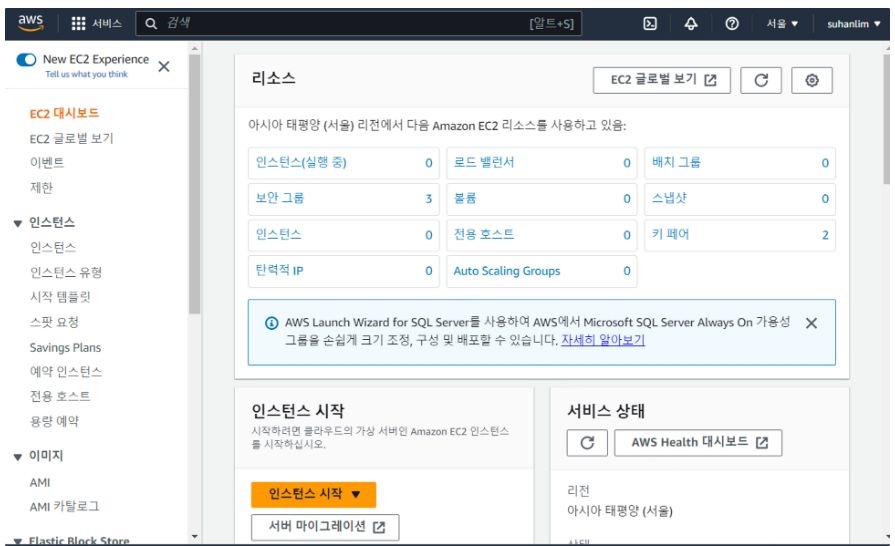Open the suhanlim account menu

coord(854,23)
